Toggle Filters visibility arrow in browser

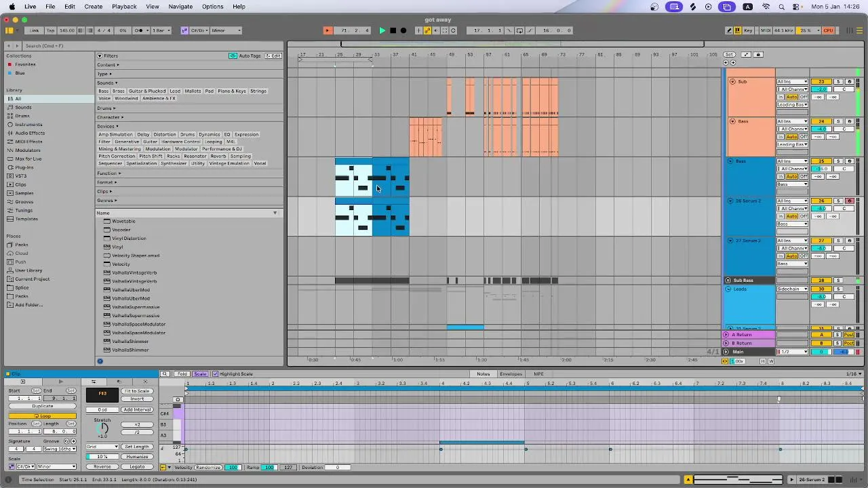(x=100, y=56)
